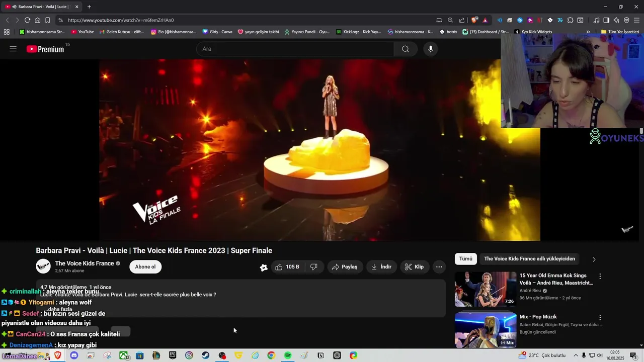
Task: Open options for the 15 Year Old Emma Kok video
Action: point(600,276)
